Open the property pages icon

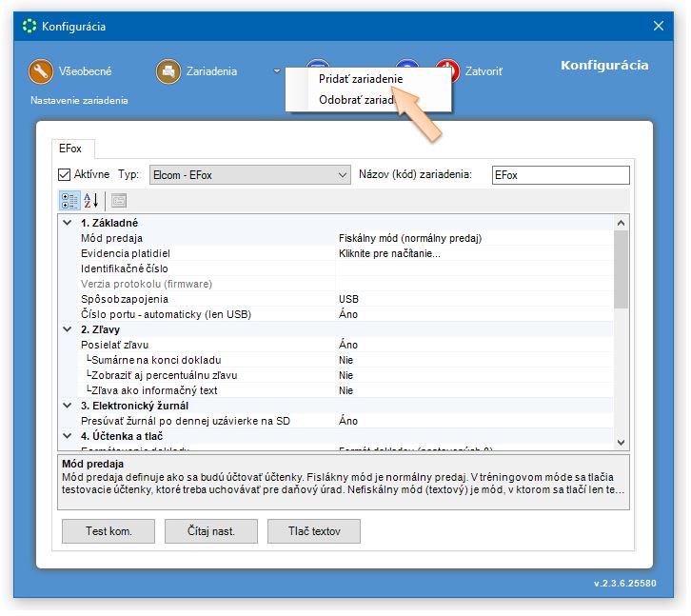(119, 200)
